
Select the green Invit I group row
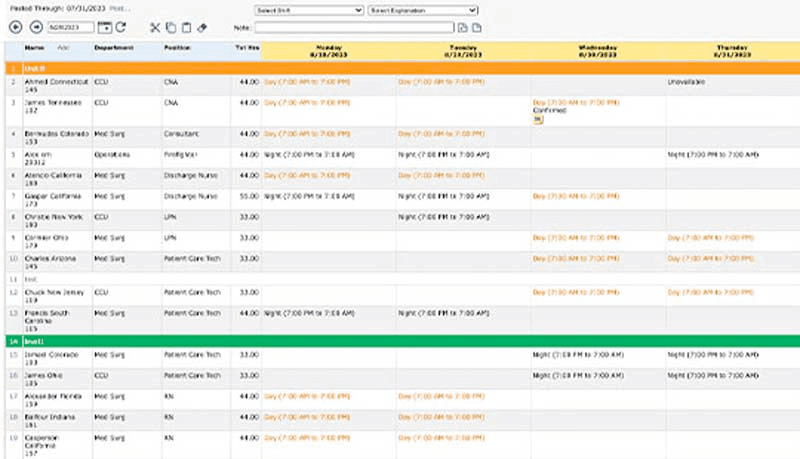[x=400, y=340]
